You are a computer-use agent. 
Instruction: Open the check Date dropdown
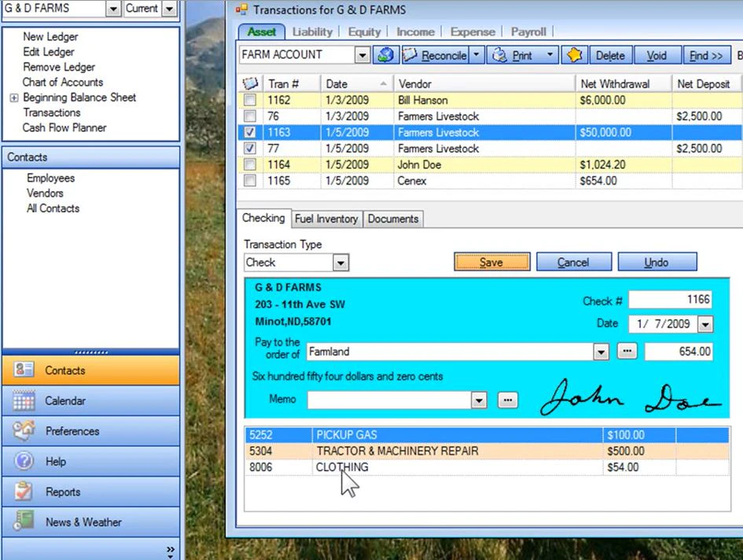pyautogui.click(x=704, y=323)
